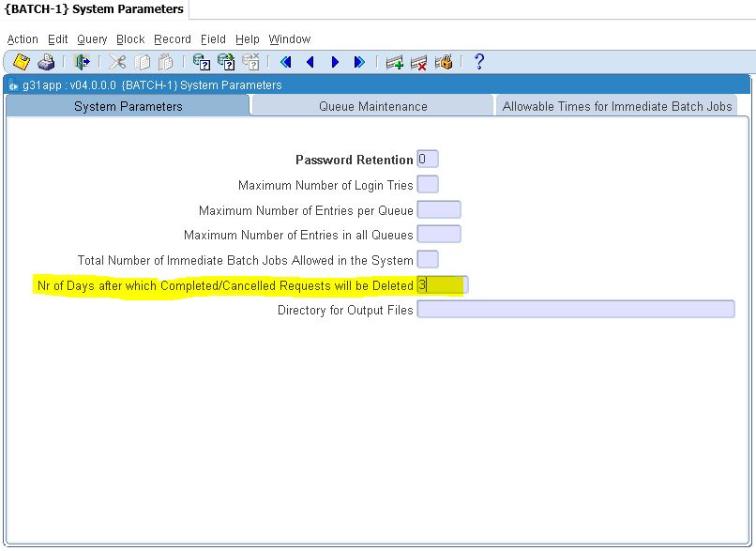Open Allowable Times for Immediate Batch Jobs tab
Image resolution: width=756 pixels, height=551 pixels.
pyautogui.click(x=617, y=106)
